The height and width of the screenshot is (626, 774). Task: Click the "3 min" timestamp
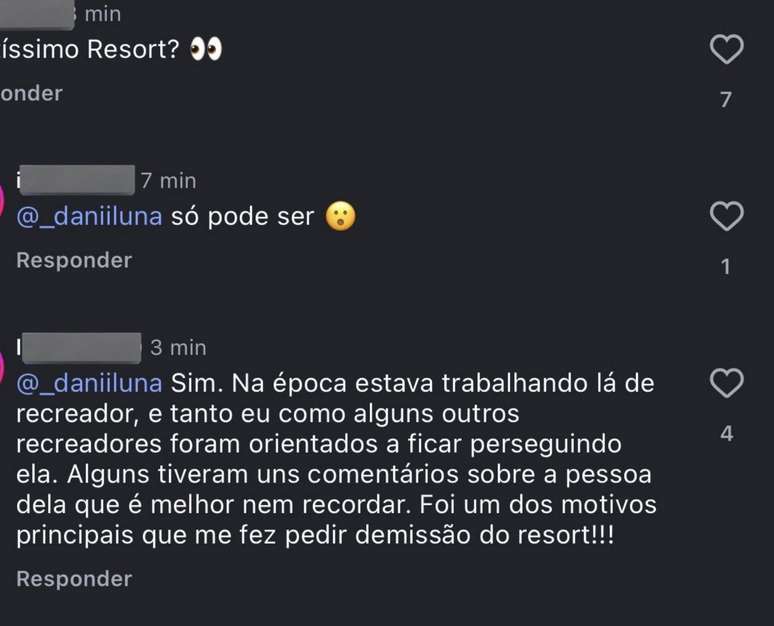point(178,348)
